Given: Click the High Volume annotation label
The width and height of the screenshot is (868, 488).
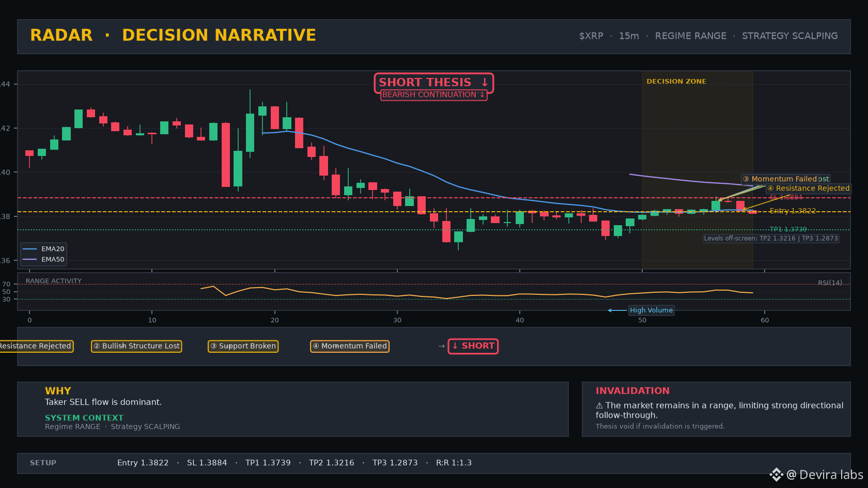Looking at the screenshot, I should pos(651,310).
